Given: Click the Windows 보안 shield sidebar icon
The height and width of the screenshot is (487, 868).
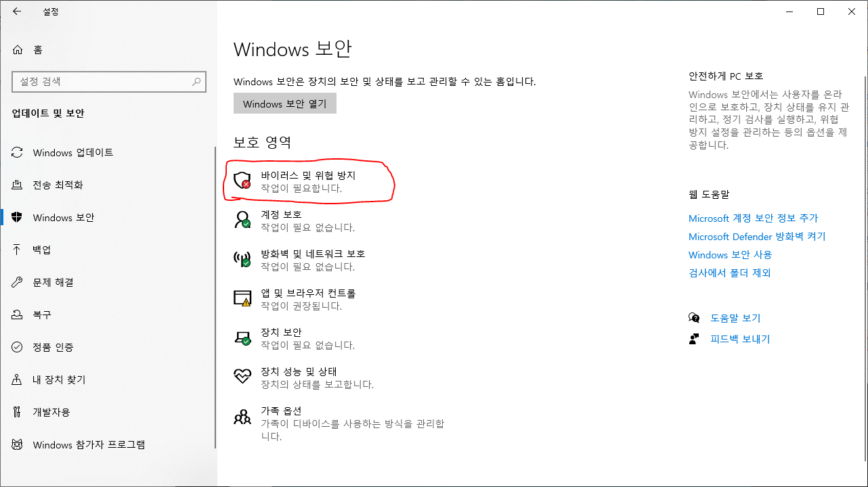Looking at the screenshot, I should point(18,218).
